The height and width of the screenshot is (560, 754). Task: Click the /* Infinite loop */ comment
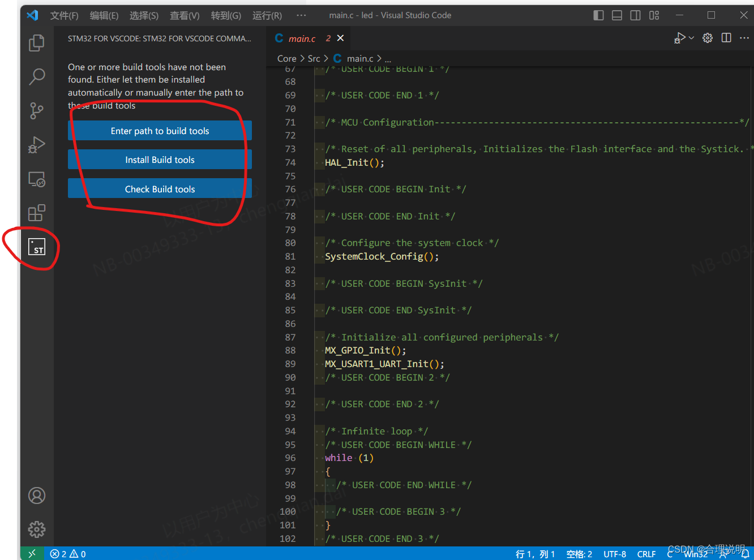click(x=376, y=431)
